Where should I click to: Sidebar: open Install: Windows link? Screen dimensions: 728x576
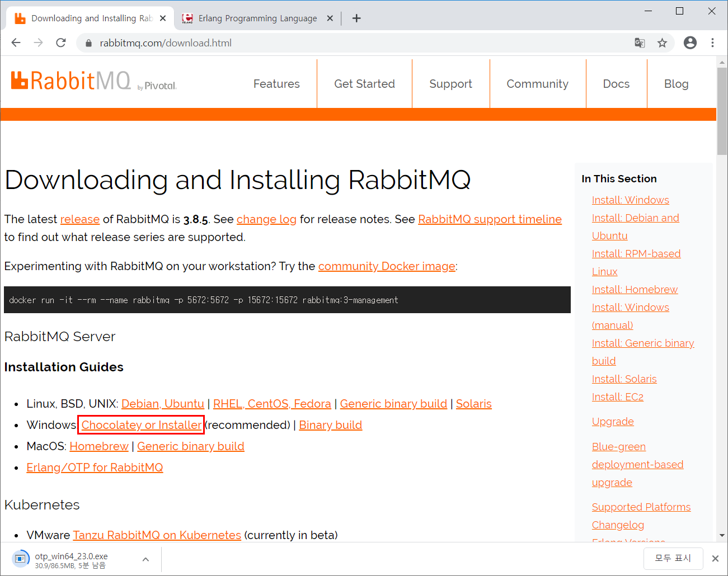click(631, 200)
